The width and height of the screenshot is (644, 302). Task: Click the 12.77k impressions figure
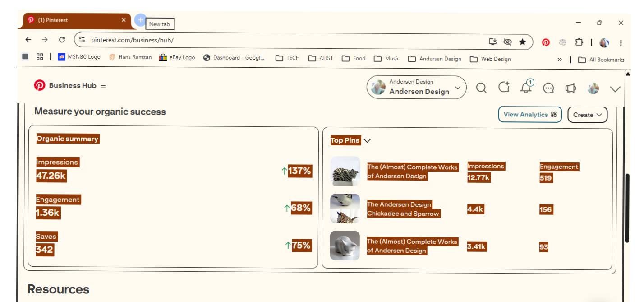point(478,178)
